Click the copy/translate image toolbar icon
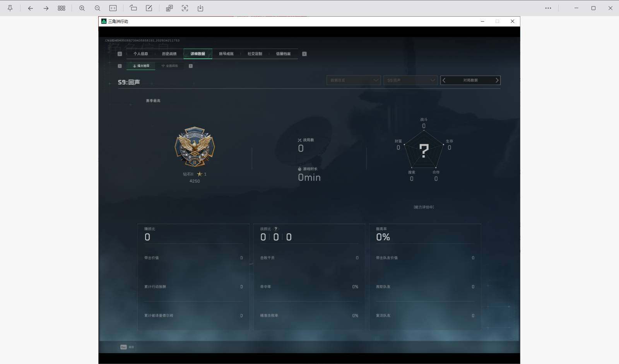 [169, 8]
